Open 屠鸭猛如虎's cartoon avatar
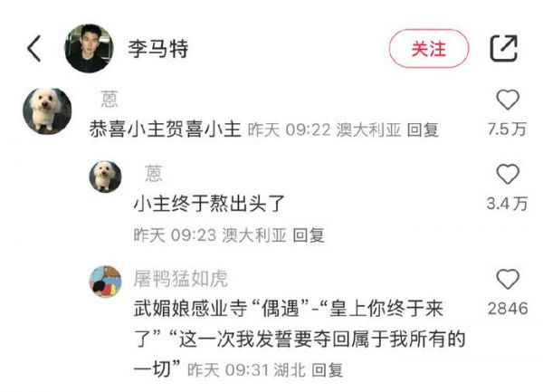This screenshot has width=543, height=392. pos(105,282)
